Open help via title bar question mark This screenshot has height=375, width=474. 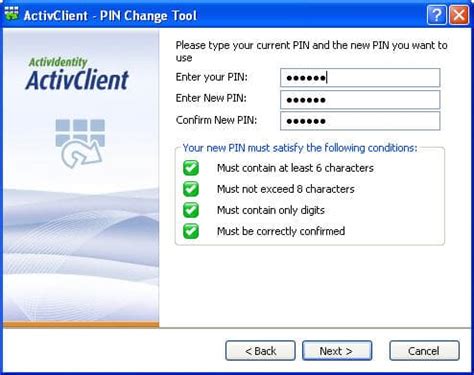436,15
